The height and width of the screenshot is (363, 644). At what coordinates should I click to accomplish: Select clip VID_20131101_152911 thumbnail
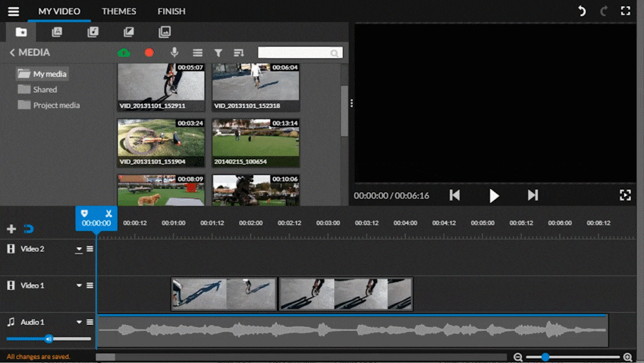(161, 87)
